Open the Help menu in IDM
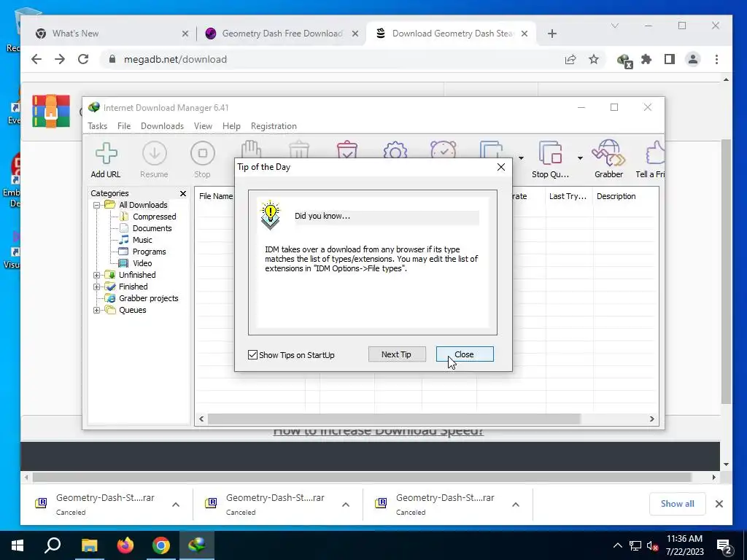The width and height of the screenshot is (747, 560). point(231,126)
